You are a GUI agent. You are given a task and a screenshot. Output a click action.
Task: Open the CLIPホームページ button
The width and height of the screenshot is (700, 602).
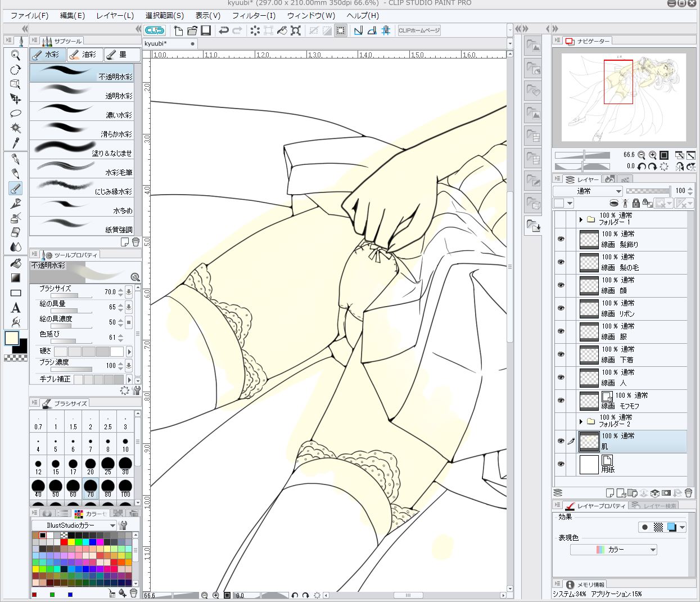click(419, 30)
